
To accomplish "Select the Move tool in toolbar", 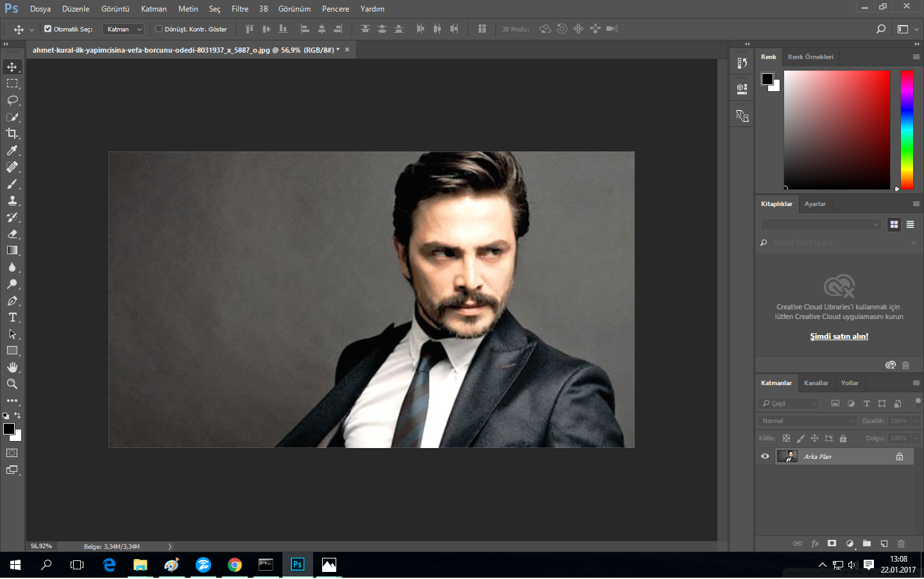I will (x=12, y=67).
